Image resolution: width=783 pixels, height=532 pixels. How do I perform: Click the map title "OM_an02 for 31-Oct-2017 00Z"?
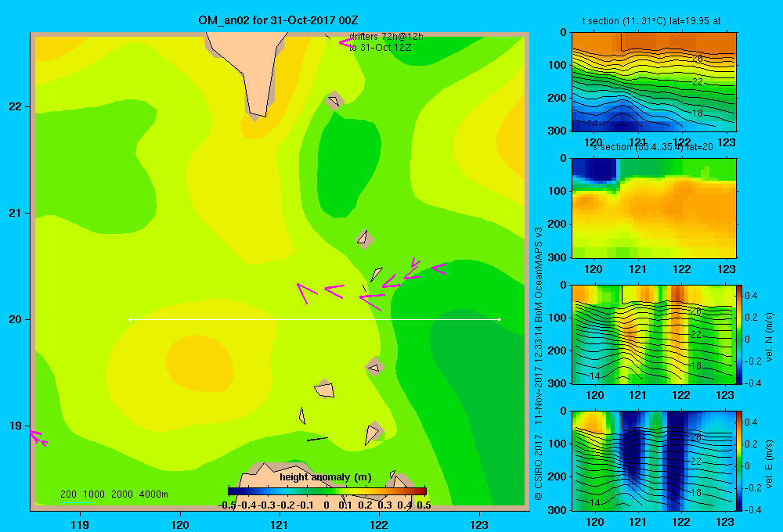pos(278,20)
